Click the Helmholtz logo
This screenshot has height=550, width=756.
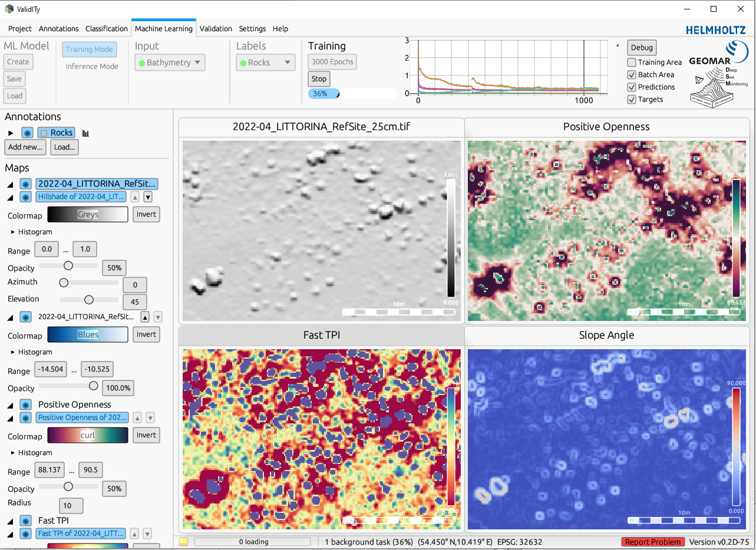point(716,29)
